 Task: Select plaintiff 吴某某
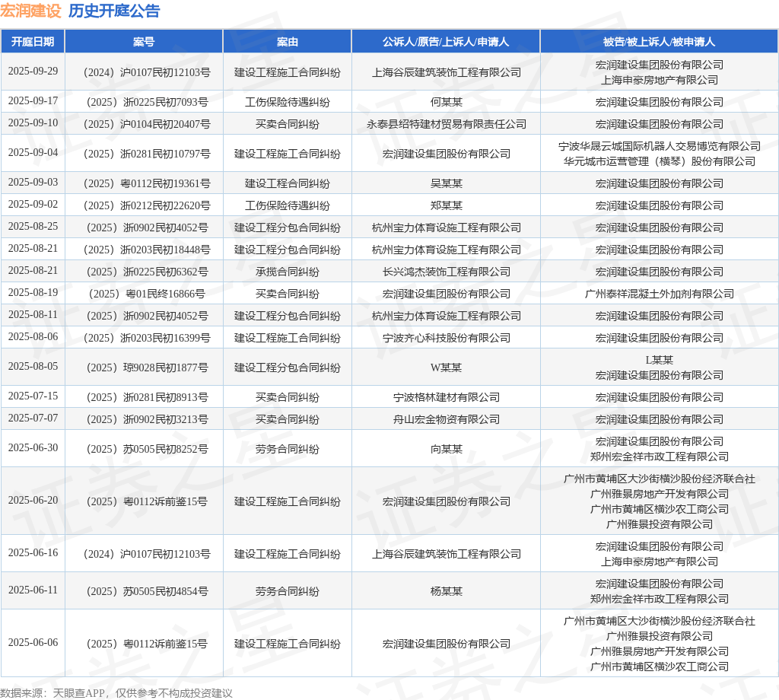(x=446, y=184)
